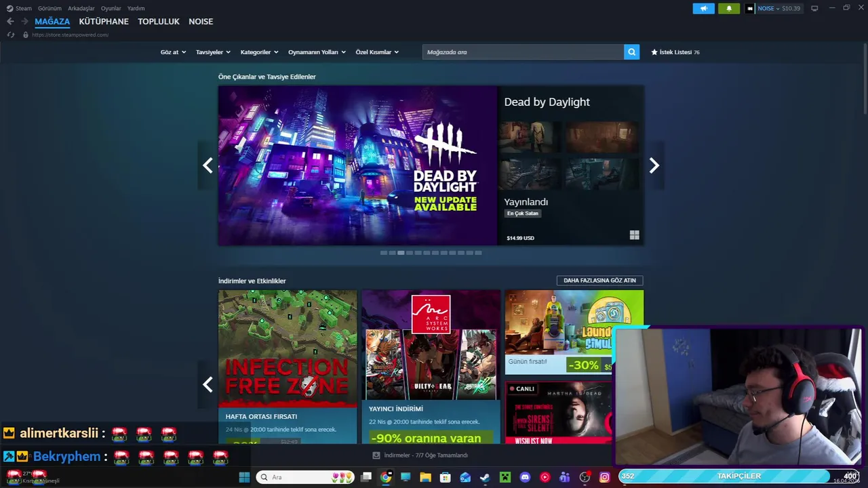Select the last featured carousel dot
The width and height of the screenshot is (868, 488).
coord(479,253)
